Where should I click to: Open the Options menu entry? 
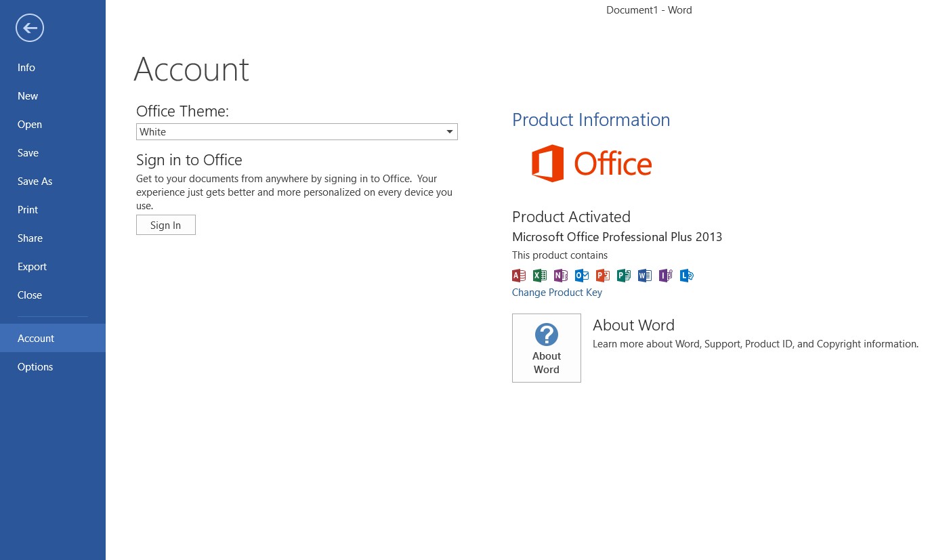coord(35,366)
